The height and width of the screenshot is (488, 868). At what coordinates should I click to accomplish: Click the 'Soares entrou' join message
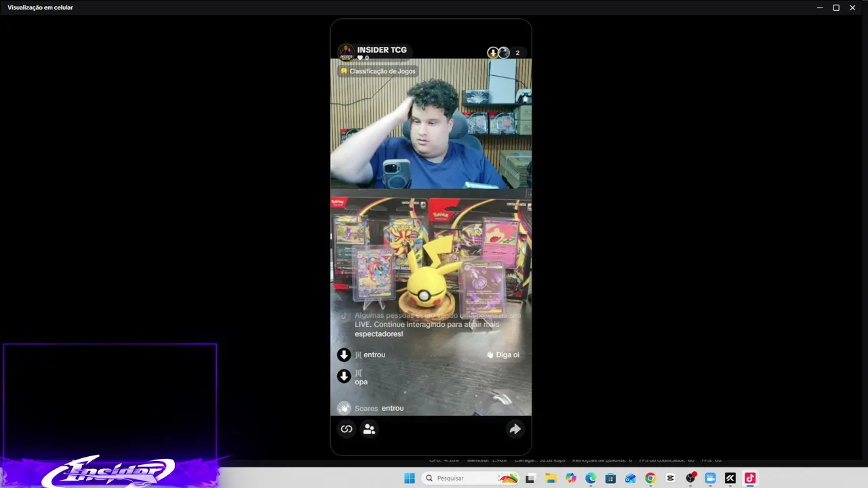pyautogui.click(x=380, y=408)
